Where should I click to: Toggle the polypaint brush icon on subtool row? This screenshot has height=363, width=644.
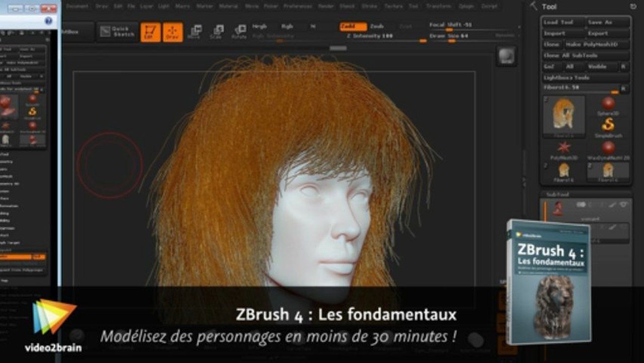pyautogui.click(x=612, y=204)
